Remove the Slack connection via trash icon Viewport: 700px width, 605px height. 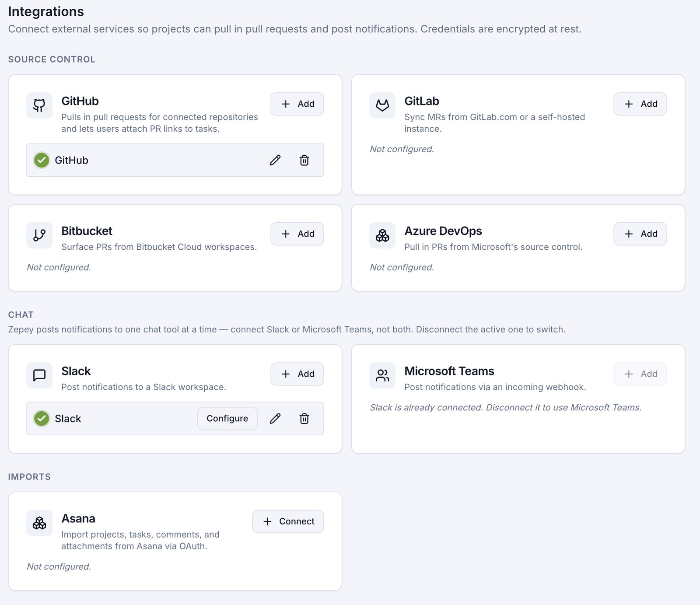[304, 419]
